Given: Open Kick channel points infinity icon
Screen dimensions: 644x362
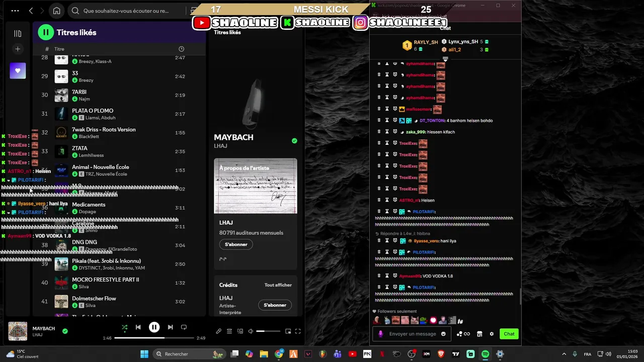Looking at the screenshot, I should click(463, 334).
